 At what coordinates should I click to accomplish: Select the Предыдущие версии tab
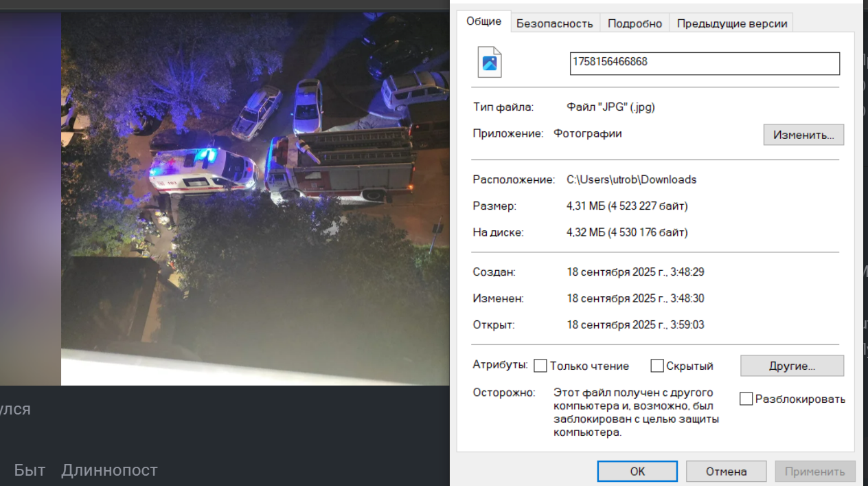pos(731,23)
